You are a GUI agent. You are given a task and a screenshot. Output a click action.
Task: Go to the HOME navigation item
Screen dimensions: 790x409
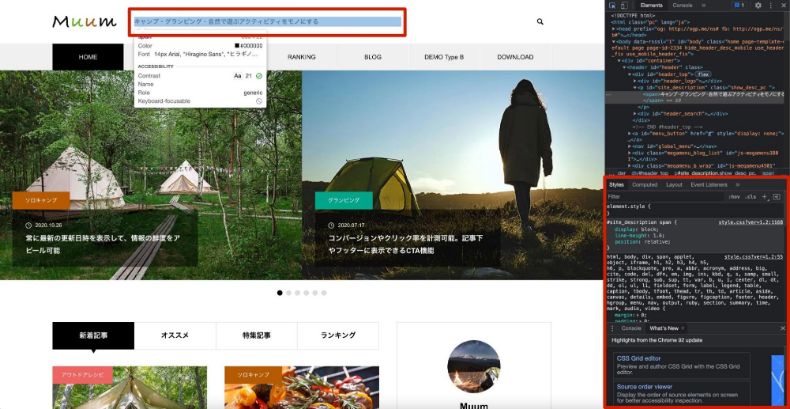tap(88, 57)
